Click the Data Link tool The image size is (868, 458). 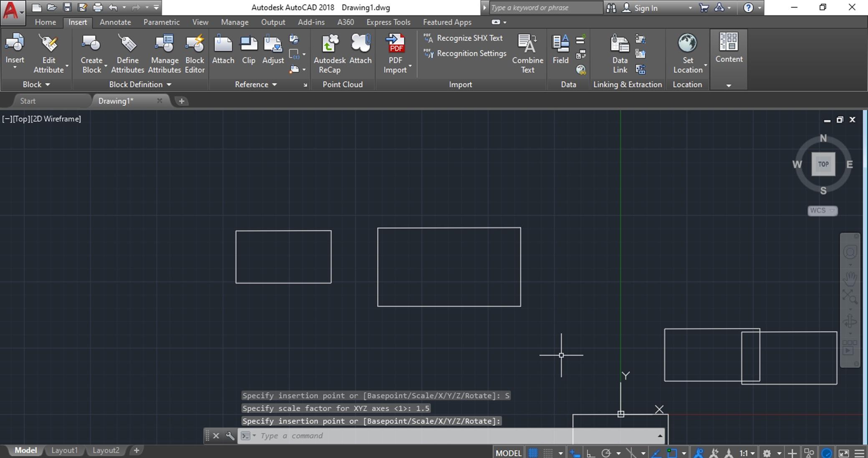pos(620,53)
